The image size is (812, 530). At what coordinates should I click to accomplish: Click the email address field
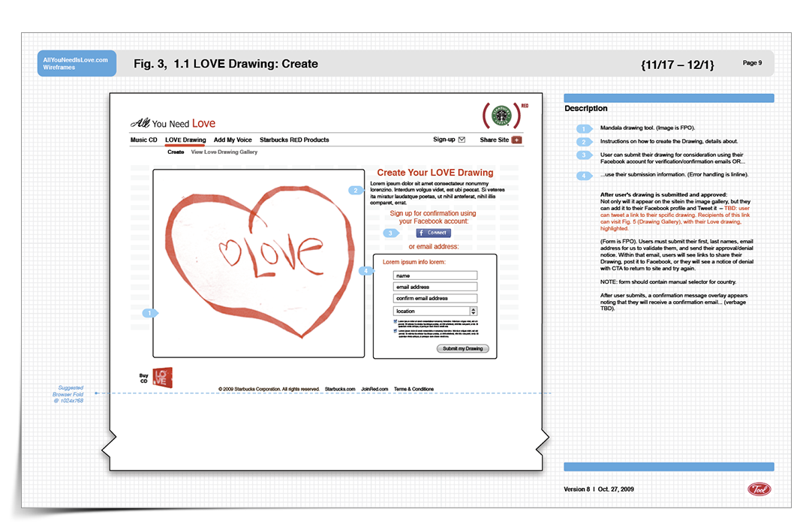(435, 287)
